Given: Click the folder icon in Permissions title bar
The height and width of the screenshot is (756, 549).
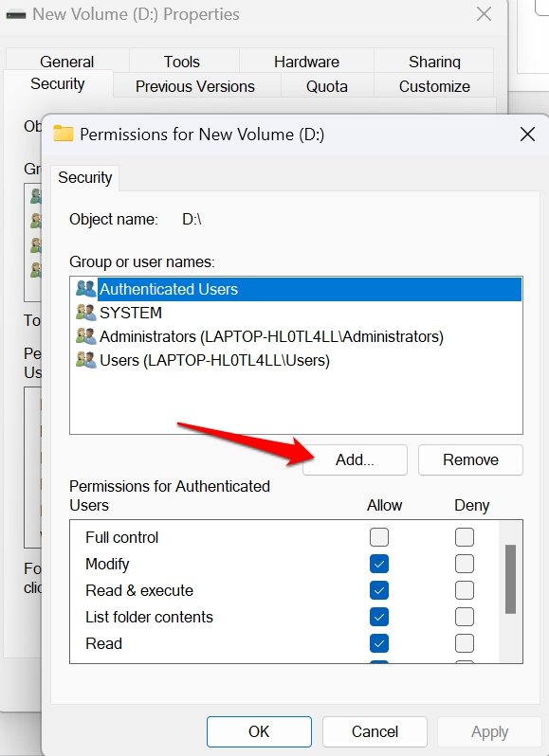Looking at the screenshot, I should pos(64,133).
